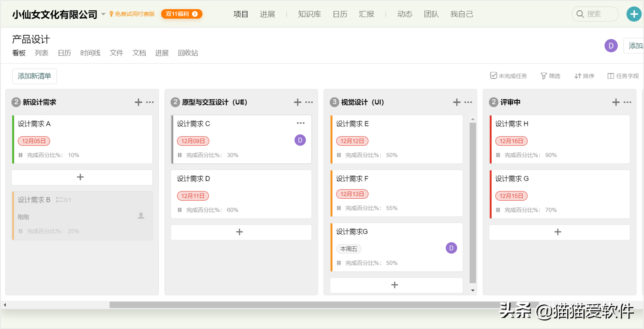Click the horizontal board scrollbar
Screen dimensions: 644x329
324,305
